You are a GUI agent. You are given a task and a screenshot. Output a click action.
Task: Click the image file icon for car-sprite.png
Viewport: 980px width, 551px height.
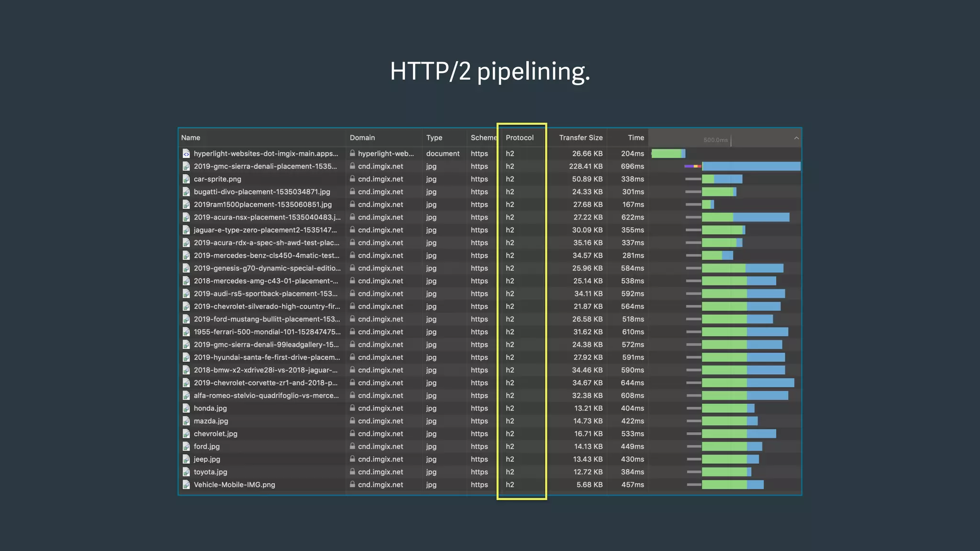[x=186, y=179]
